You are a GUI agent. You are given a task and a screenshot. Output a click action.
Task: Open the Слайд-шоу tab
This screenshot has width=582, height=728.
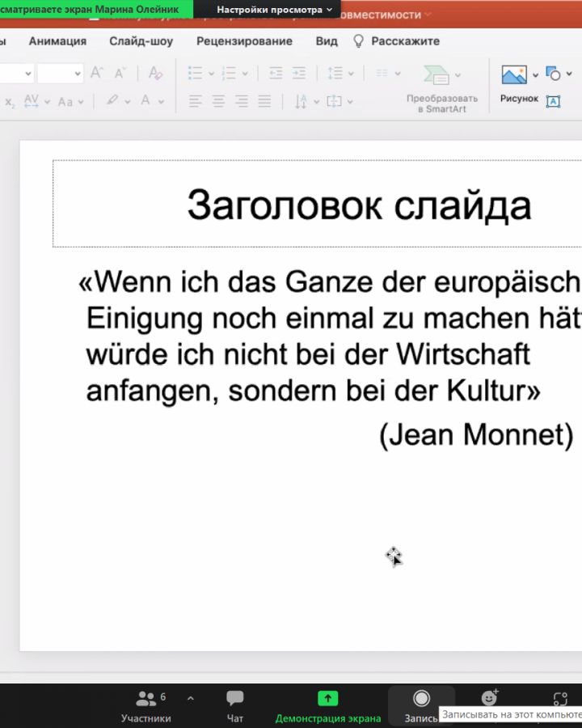pyautogui.click(x=141, y=41)
